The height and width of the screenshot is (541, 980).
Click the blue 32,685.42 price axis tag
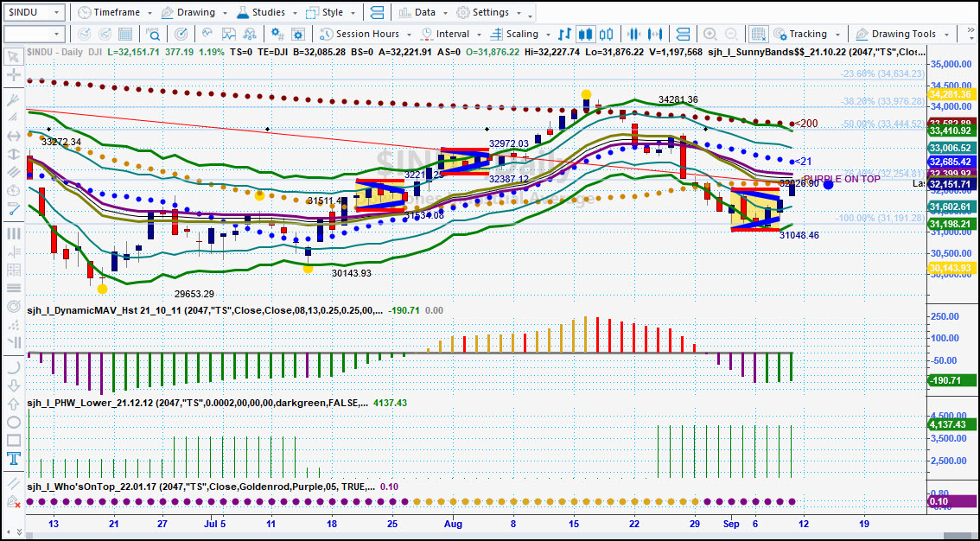coord(952,161)
